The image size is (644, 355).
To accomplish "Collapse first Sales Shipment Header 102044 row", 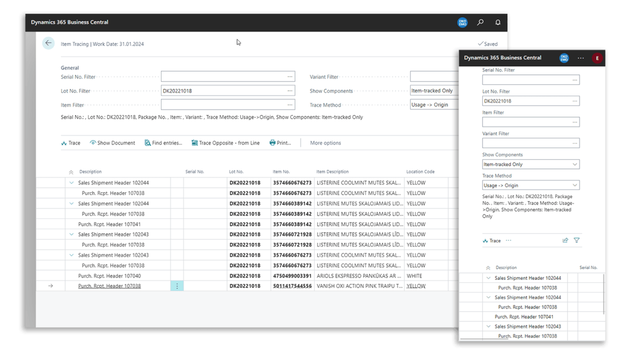I will tap(72, 183).
